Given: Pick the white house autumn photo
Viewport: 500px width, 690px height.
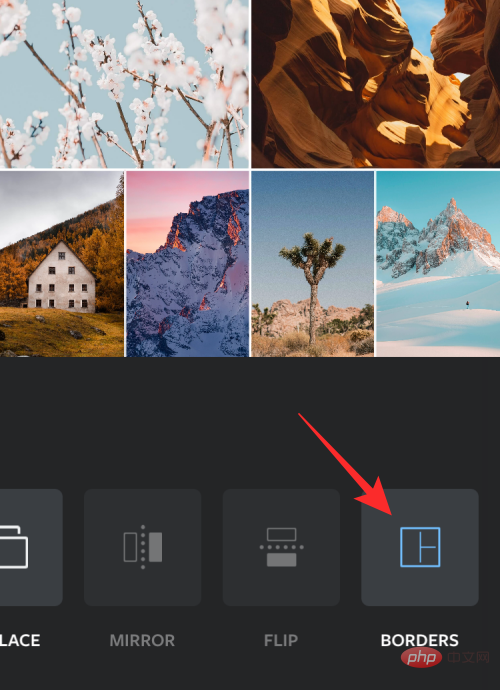Looking at the screenshot, I should click(62, 264).
